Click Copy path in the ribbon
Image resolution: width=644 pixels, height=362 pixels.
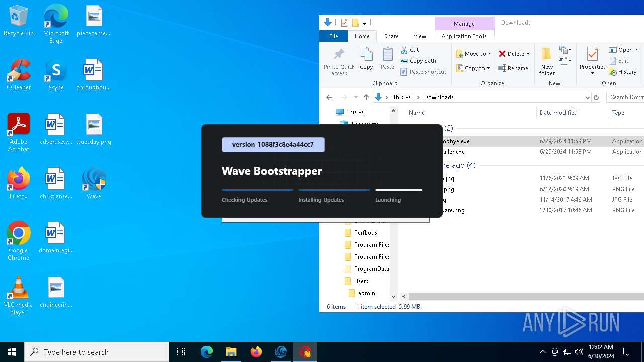[418, 61]
